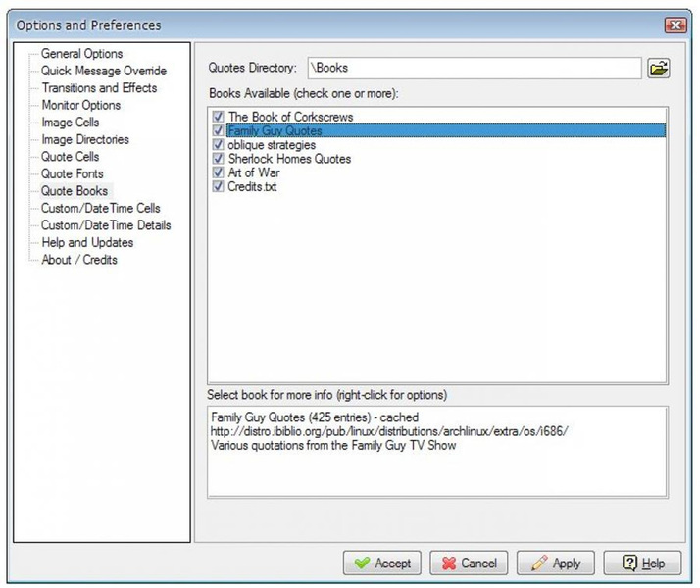Select the Art of War book

tap(254, 172)
